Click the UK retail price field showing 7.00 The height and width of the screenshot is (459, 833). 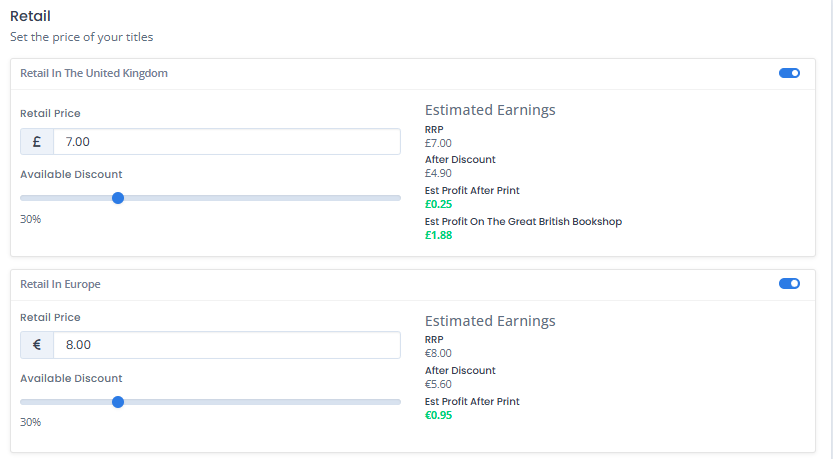pyautogui.click(x=227, y=142)
